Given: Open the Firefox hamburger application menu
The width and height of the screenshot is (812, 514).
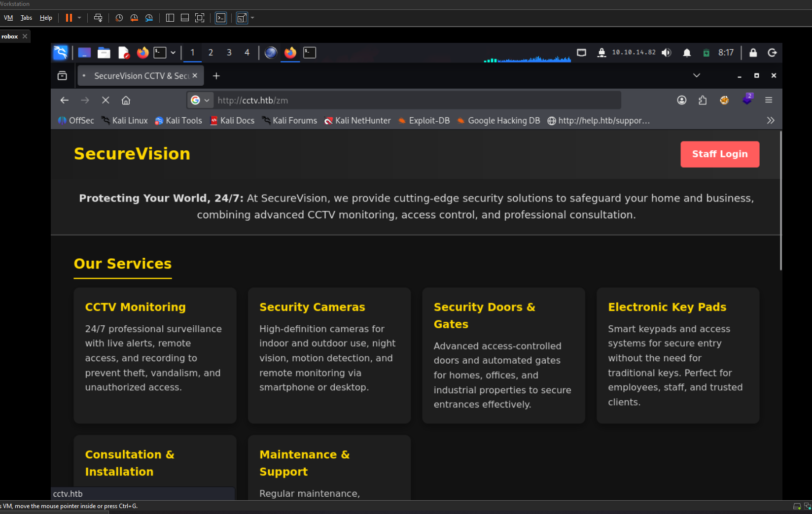Looking at the screenshot, I should [768, 100].
